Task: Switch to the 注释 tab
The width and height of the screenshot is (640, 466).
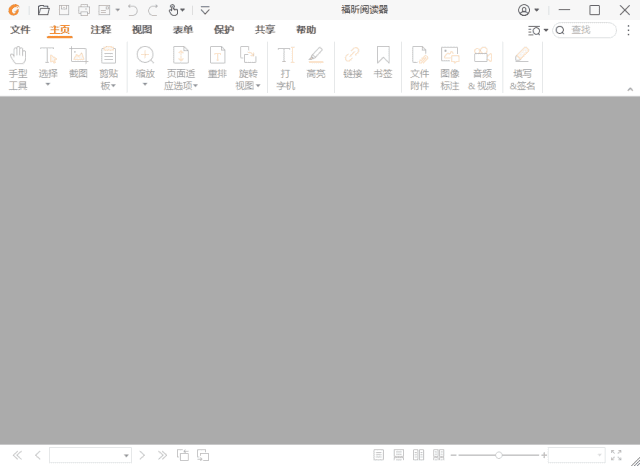Action: pyautogui.click(x=101, y=30)
